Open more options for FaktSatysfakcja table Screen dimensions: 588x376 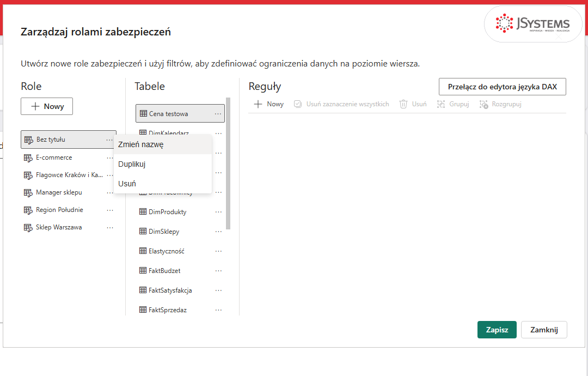[x=218, y=291]
